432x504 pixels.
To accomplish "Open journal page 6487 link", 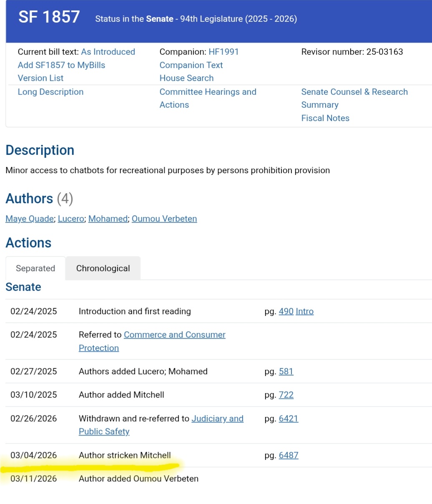I will [289, 455].
